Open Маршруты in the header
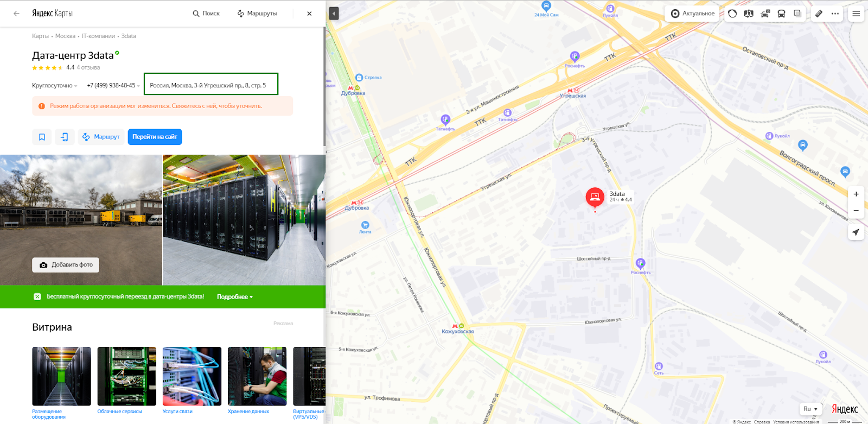This screenshot has height=424, width=868. [x=257, y=14]
